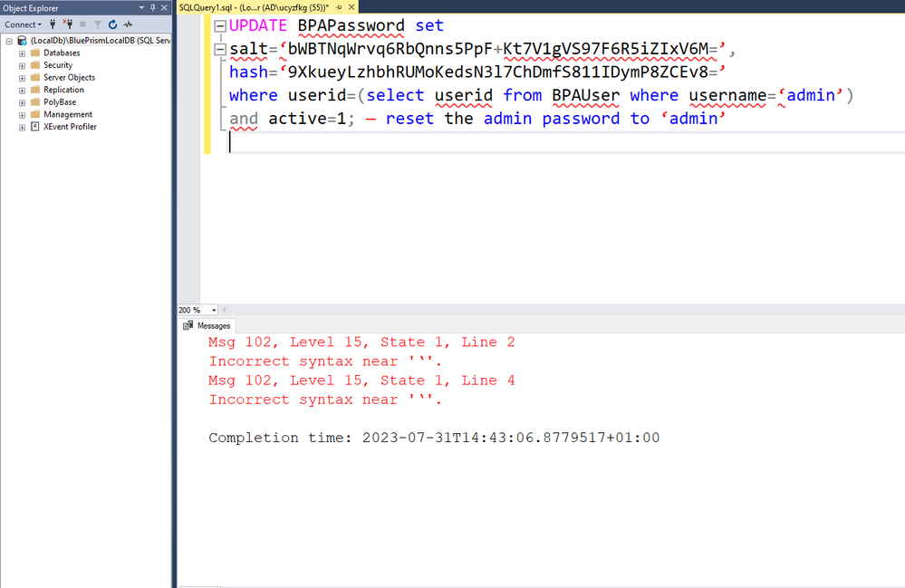Click the Server Objects folder icon
905x588 pixels.
35,77
